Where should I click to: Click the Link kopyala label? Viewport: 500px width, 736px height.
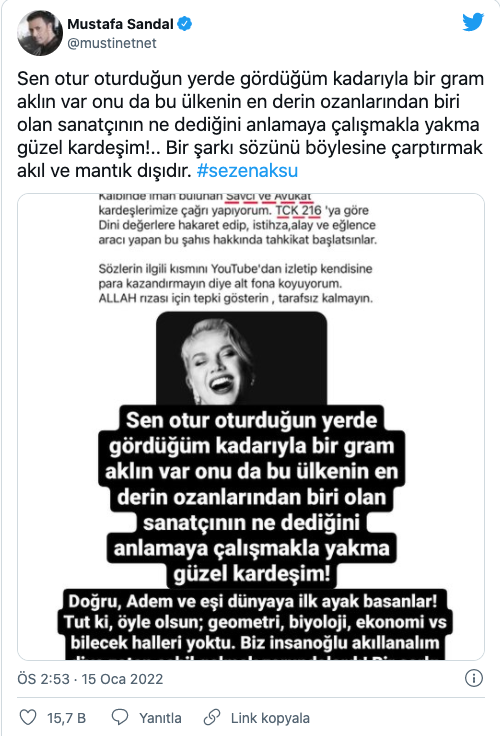coord(270,718)
